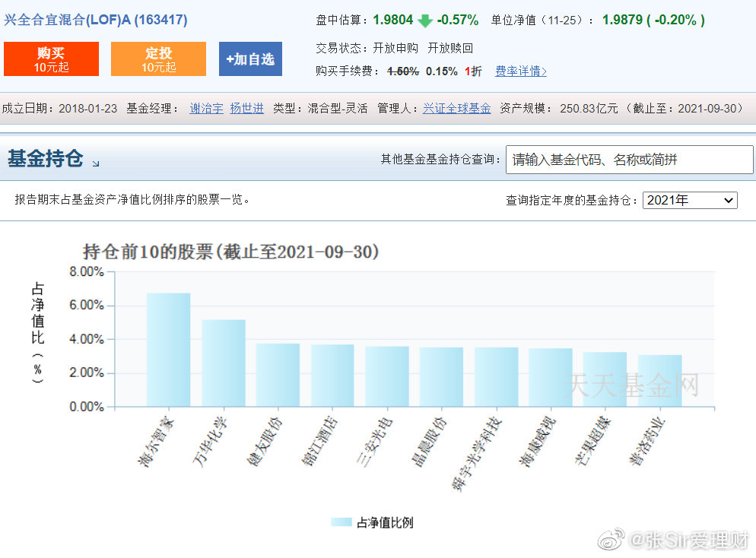Toggle the 占净值比例 legend swatch

(x=341, y=522)
